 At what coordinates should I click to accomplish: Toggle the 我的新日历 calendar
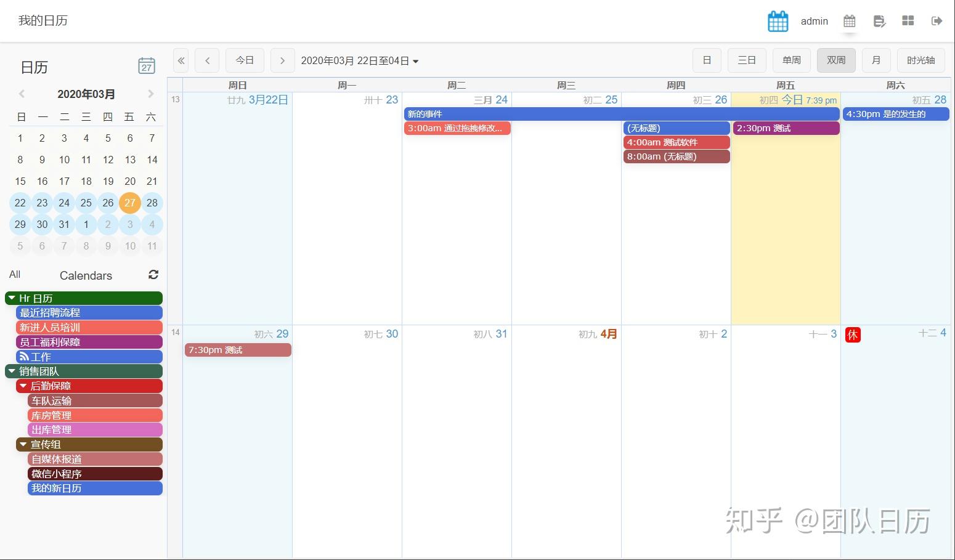(95, 489)
